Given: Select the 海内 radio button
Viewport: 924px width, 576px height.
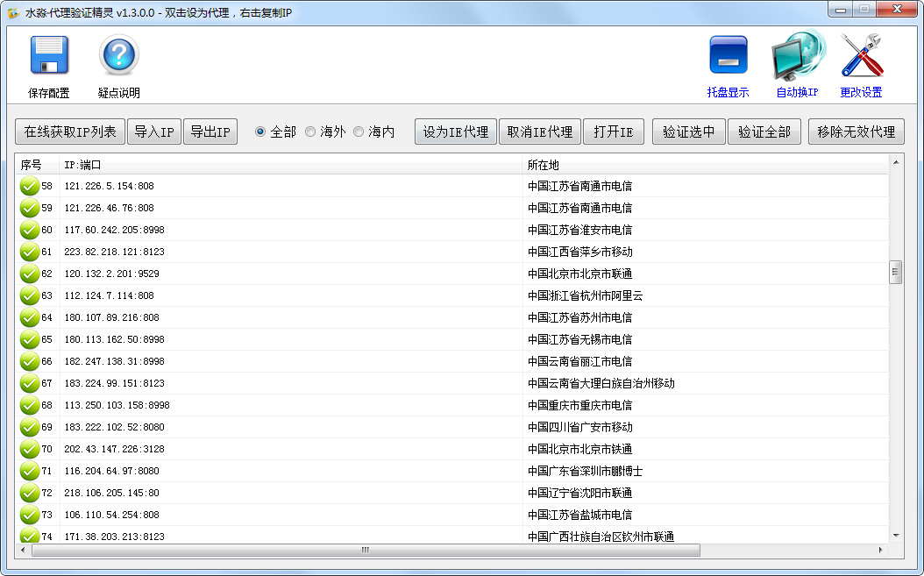Looking at the screenshot, I should 359,132.
